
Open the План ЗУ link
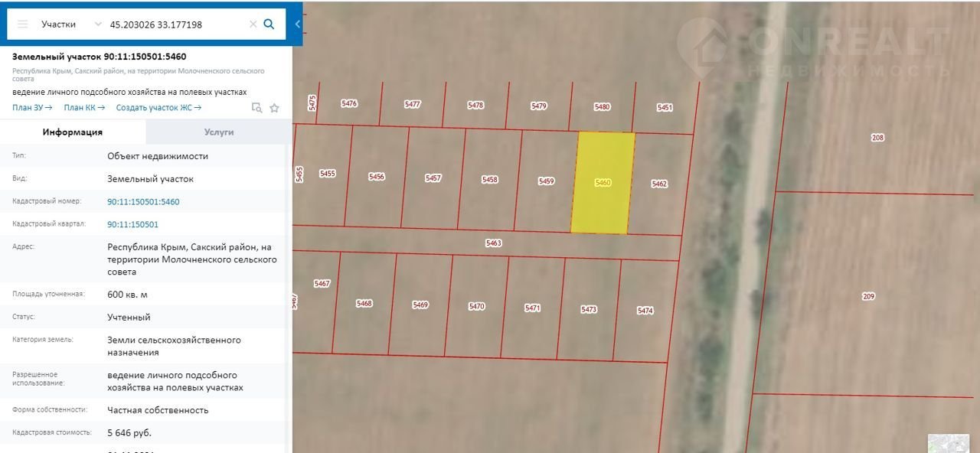pyautogui.click(x=32, y=108)
